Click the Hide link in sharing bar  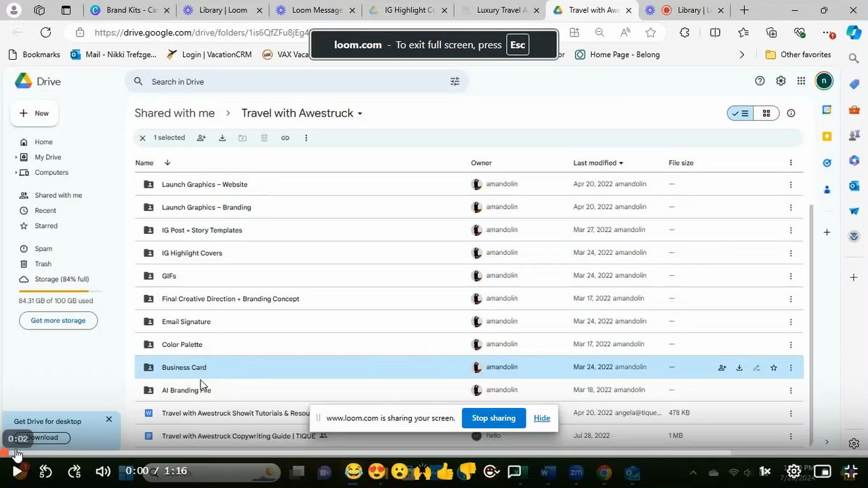click(x=542, y=418)
